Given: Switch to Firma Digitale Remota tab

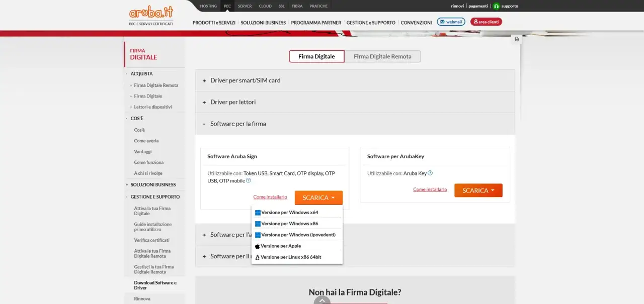Looking at the screenshot, I should [382, 56].
